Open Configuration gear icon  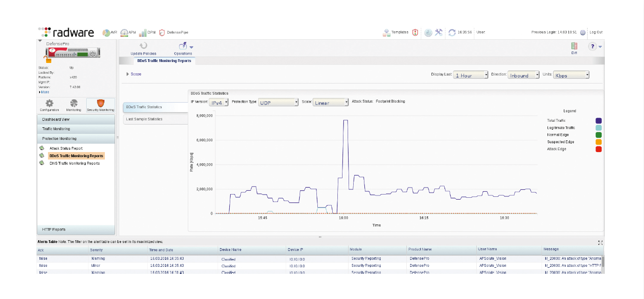(x=49, y=104)
